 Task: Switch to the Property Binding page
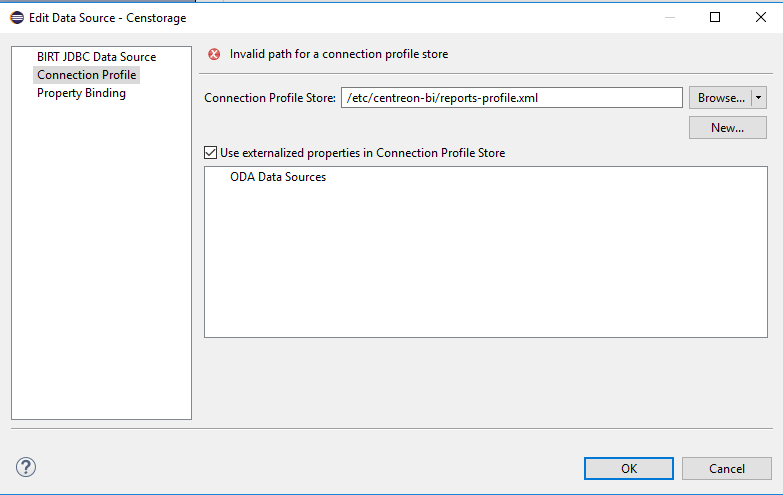pyautogui.click(x=81, y=93)
